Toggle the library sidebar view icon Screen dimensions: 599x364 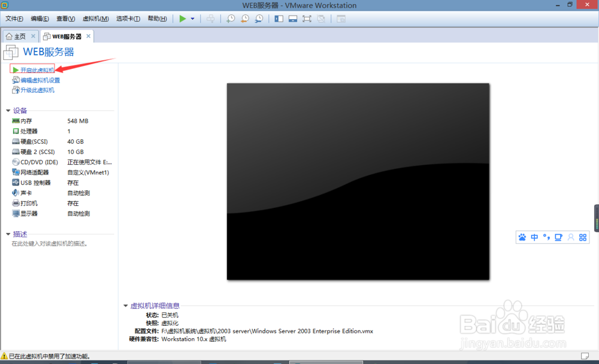click(279, 19)
